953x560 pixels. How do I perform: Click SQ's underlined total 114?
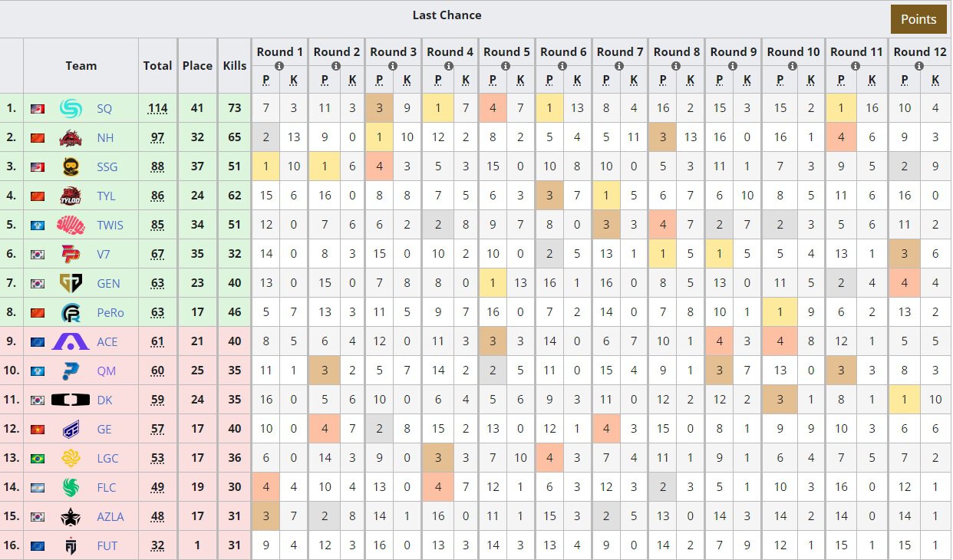pos(157,108)
